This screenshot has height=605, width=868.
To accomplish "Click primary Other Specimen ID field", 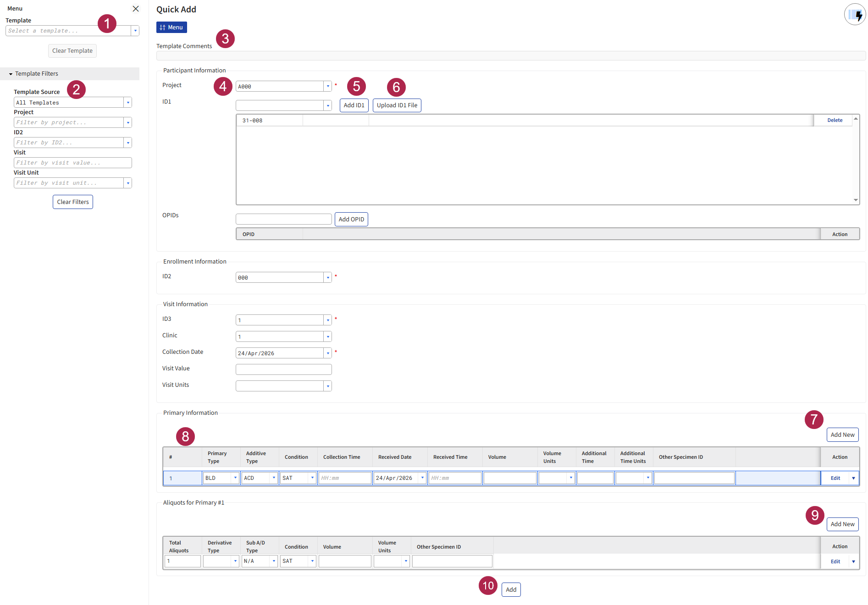I will (694, 478).
